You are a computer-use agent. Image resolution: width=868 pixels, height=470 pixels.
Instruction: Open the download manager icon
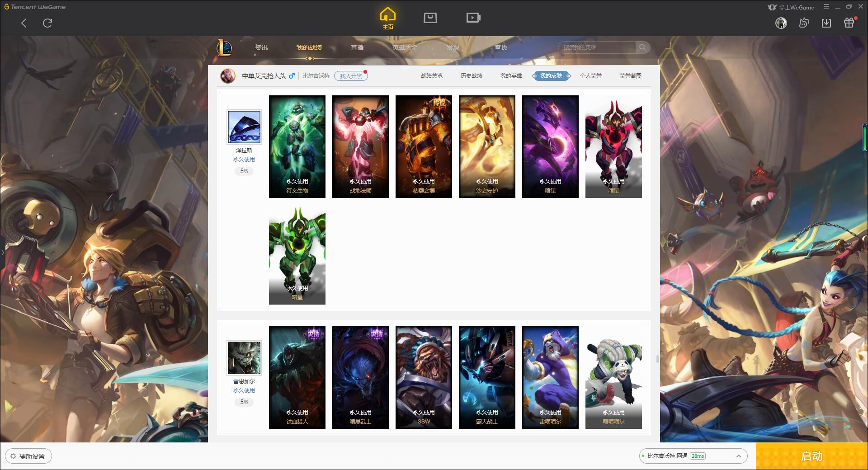click(826, 23)
